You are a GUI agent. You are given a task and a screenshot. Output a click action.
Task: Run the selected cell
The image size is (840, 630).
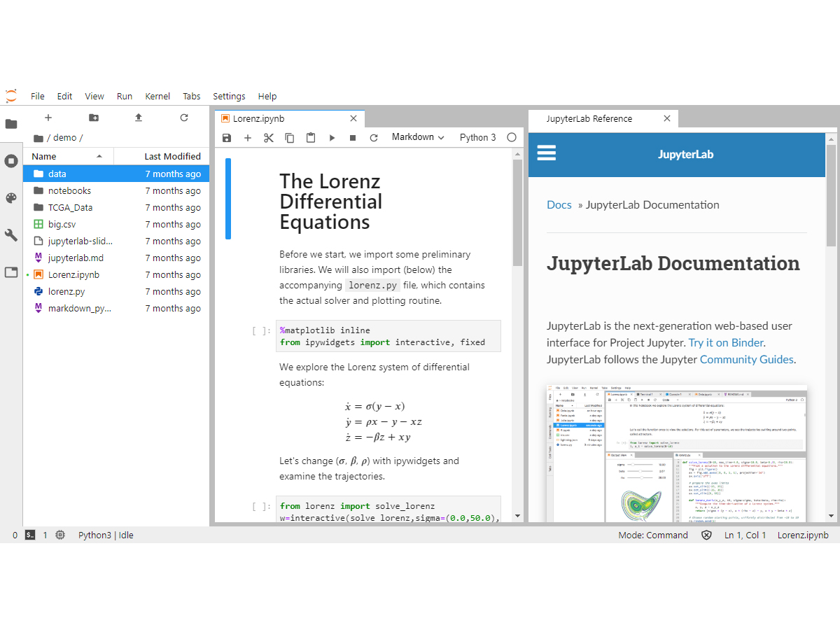pyautogui.click(x=332, y=138)
